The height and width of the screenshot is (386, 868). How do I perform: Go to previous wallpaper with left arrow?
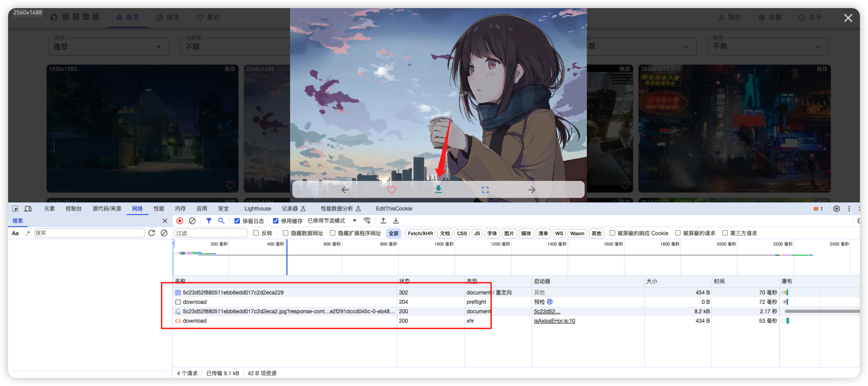(345, 190)
